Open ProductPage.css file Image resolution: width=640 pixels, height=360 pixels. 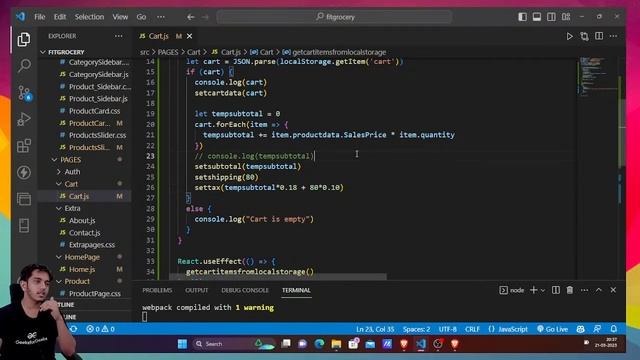coord(95,293)
